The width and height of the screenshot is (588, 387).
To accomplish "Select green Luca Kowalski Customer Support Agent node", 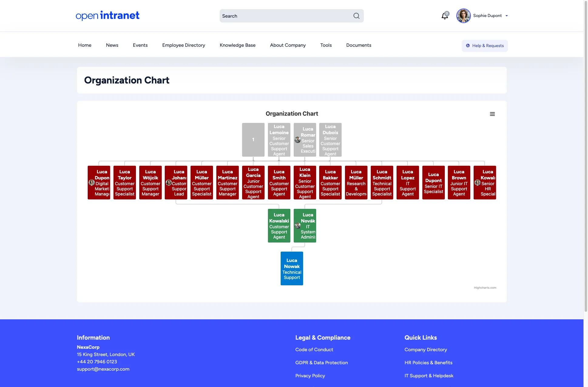I will point(279,226).
